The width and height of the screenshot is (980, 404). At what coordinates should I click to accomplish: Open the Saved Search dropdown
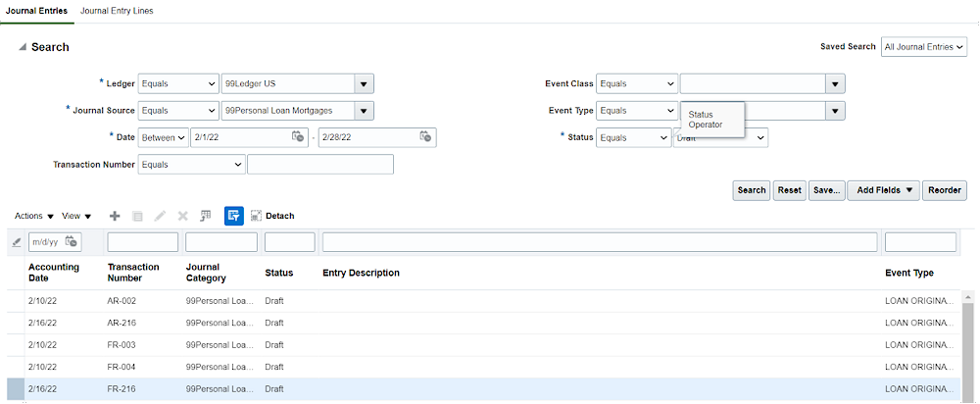click(x=924, y=47)
